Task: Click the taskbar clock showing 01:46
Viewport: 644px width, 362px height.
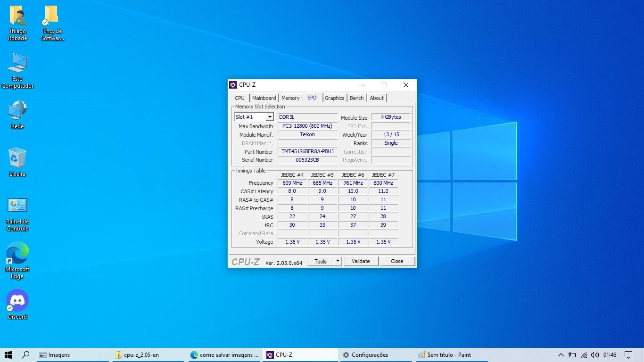Action: pos(610,355)
